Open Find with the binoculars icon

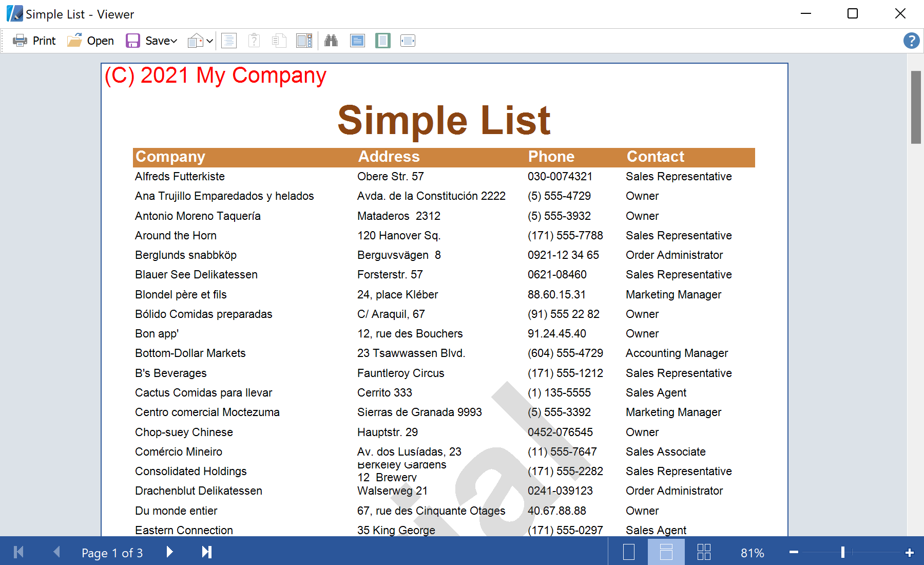pyautogui.click(x=331, y=41)
